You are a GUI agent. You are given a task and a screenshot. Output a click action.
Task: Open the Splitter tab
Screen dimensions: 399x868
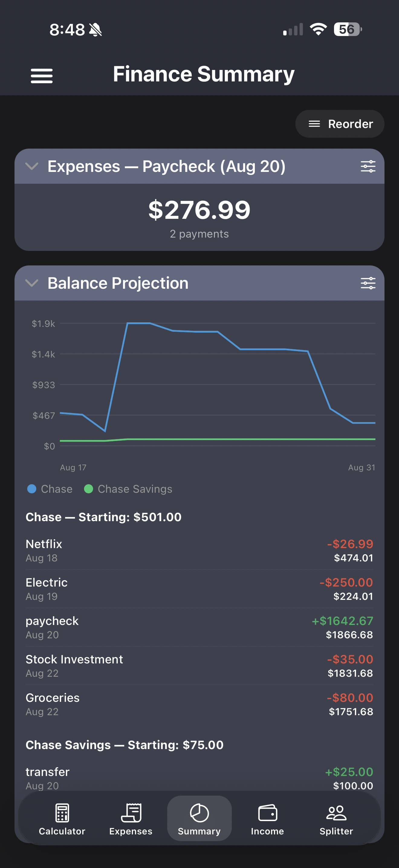coord(336,819)
